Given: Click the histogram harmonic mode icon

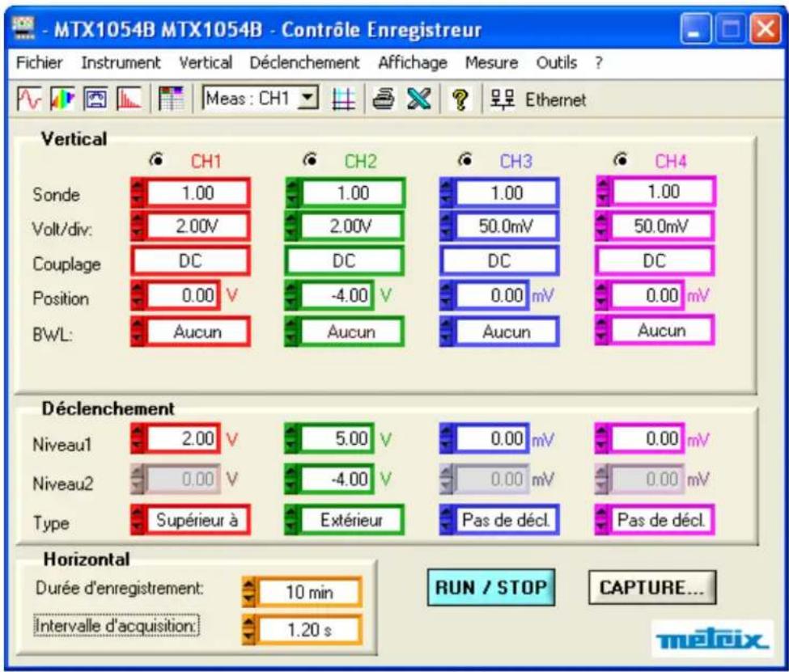Looking at the screenshot, I should click(129, 99).
